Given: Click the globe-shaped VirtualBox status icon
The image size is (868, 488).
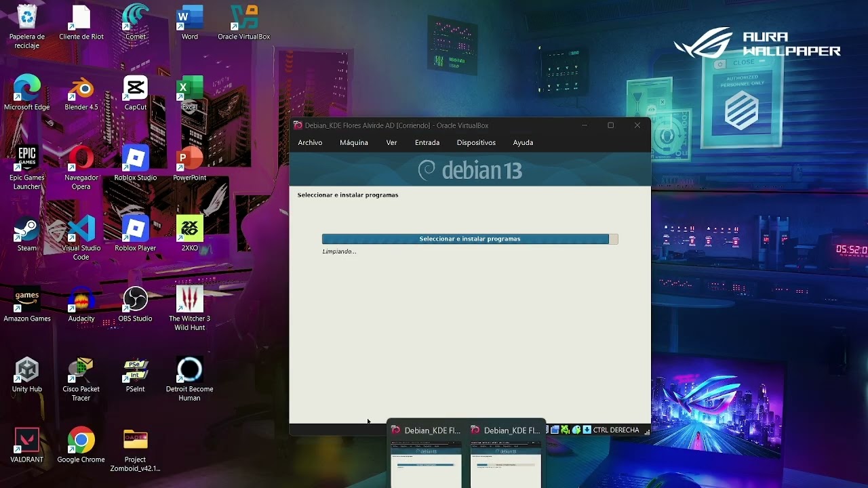Looking at the screenshot, I should pyautogui.click(x=576, y=430).
